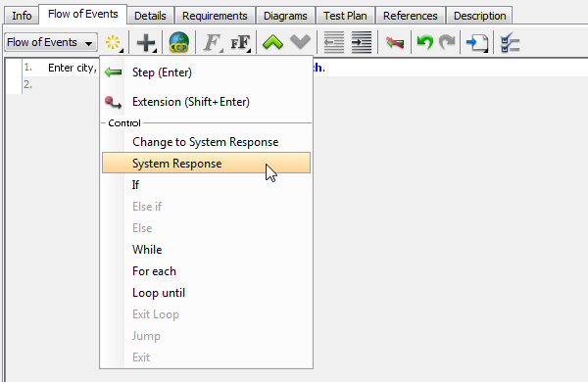
Task: Open the Flow of Events dropdown
Action: (51, 42)
